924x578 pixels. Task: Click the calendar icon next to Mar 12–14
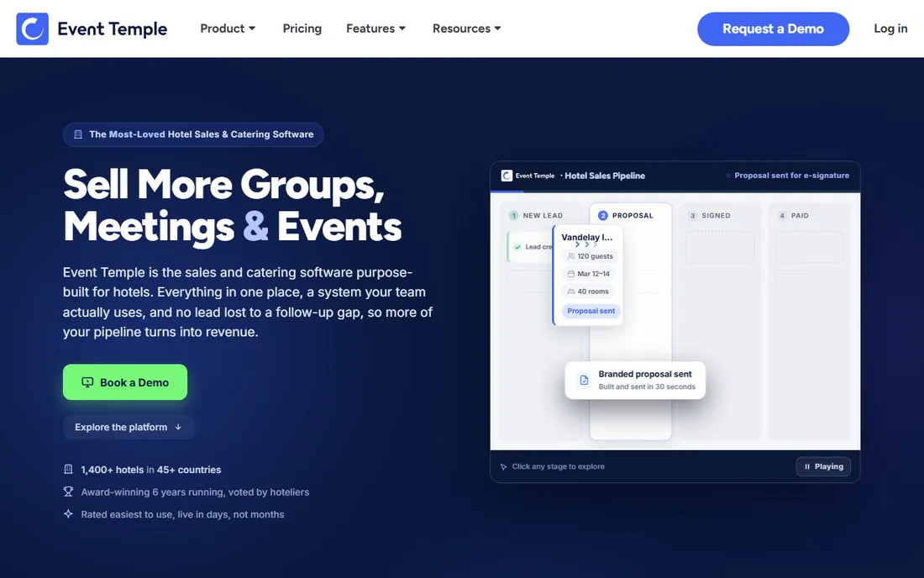point(571,274)
